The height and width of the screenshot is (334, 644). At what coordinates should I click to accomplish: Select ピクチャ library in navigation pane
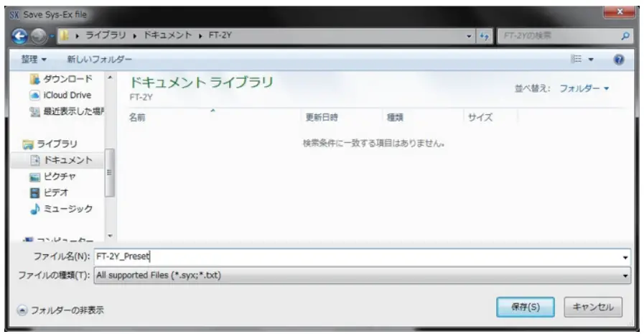60,177
